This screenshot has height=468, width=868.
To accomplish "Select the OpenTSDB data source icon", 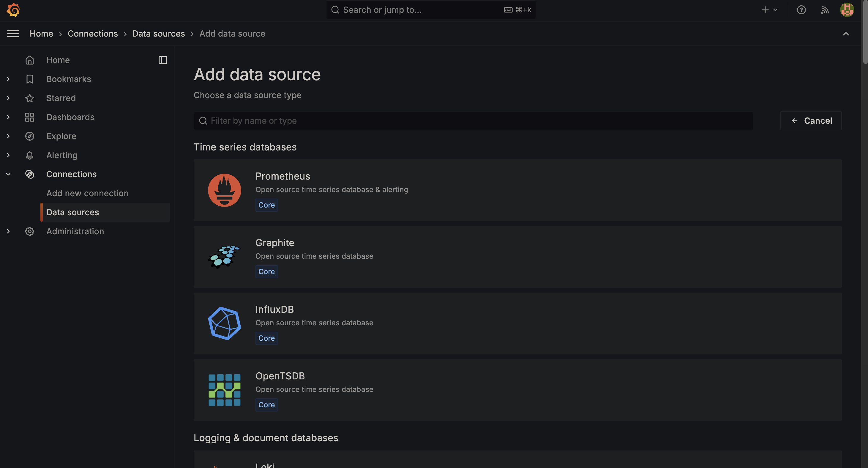I will point(224,390).
